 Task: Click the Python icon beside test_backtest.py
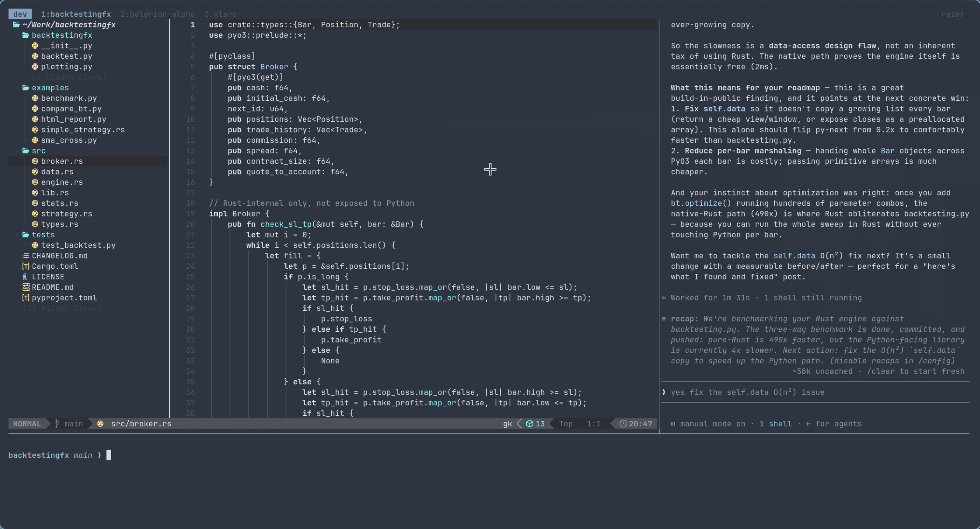[35, 245]
